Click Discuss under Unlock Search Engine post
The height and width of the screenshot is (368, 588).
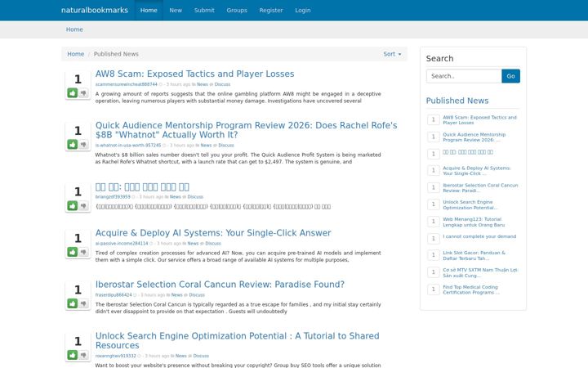pos(201,356)
